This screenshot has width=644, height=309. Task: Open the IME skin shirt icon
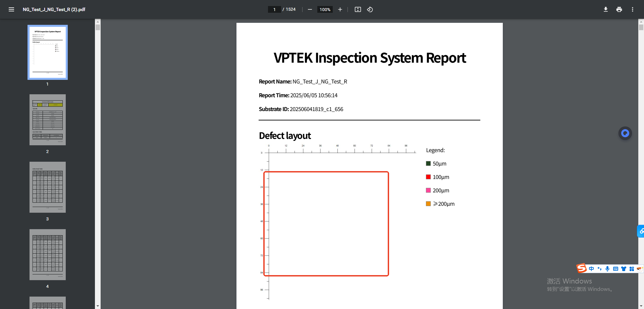pos(624,269)
